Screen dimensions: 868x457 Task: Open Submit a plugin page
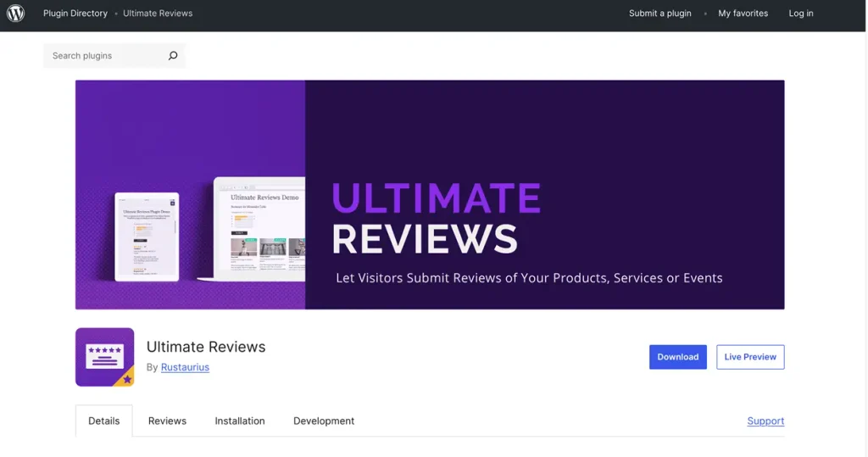click(659, 14)
